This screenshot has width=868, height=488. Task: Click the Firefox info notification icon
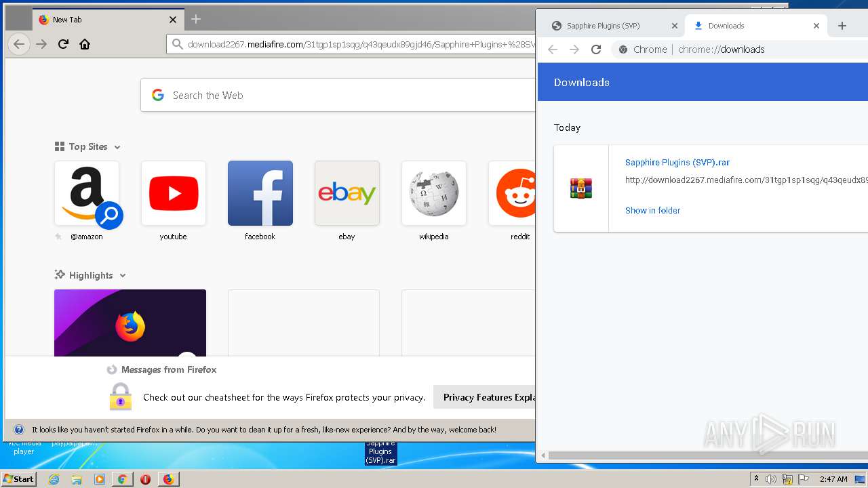[19, 430]
